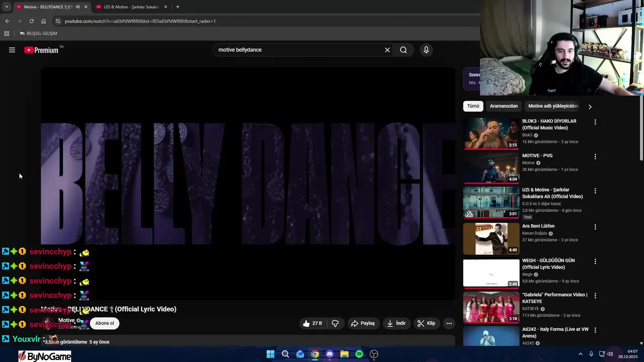Open options menu for MOTIVE - PVG
This screenshot has width=644, height=362.
tap(595, 156)
